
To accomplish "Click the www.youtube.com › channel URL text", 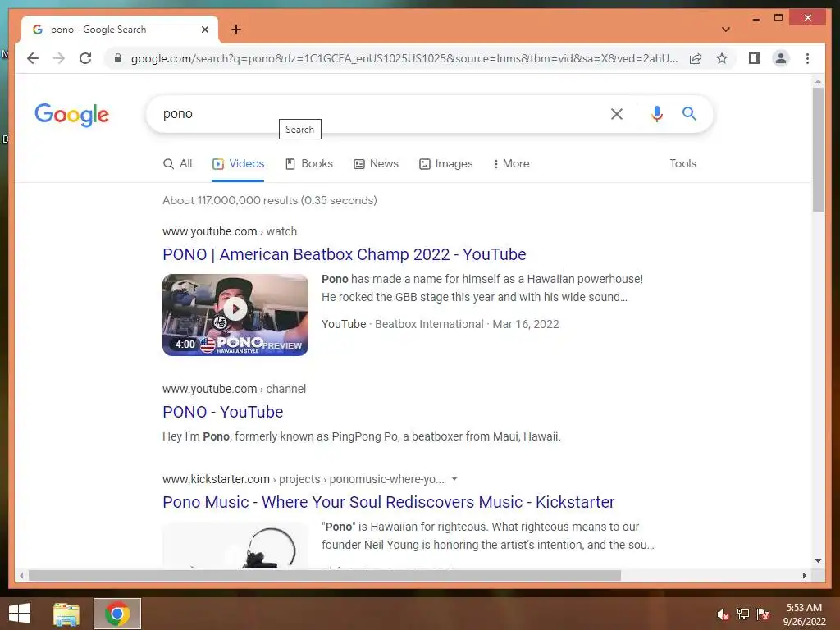I will pyautogui.click(x=234, y=389).
